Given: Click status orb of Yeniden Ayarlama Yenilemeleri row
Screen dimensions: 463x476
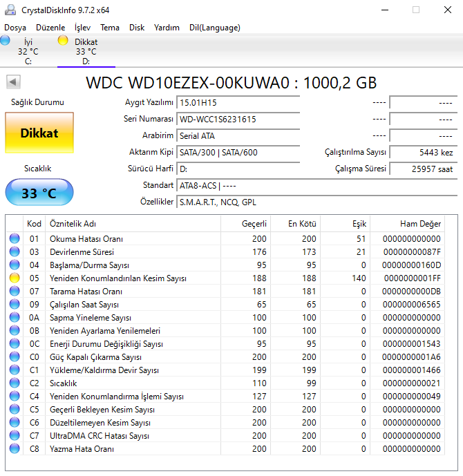Looking at the screenshot, I should 15,330.
